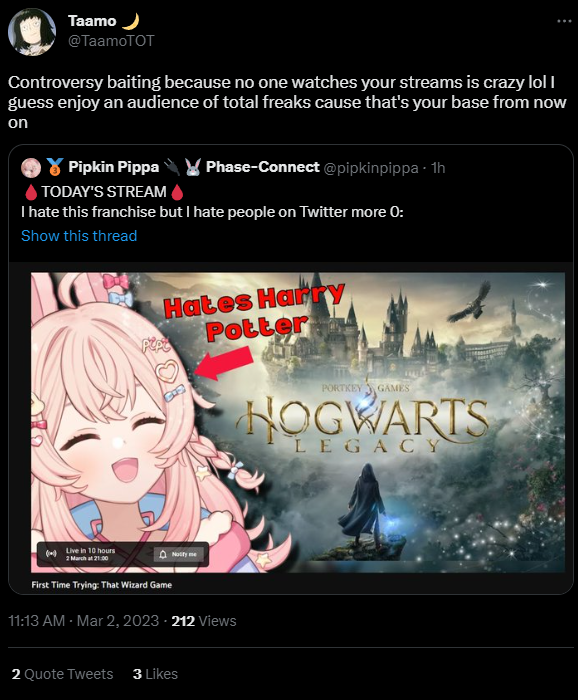
Task: Click the Pipkin Pippa display name
Action: tap(113, 167)
